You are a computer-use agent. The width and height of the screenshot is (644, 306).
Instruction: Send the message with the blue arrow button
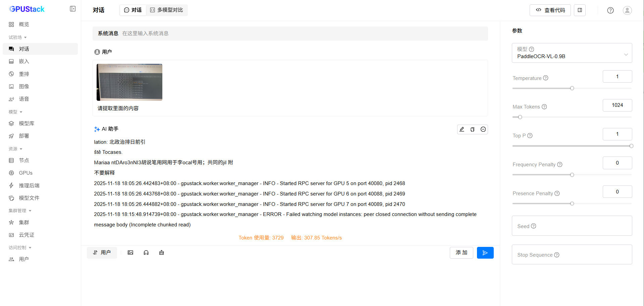point(485,253)
